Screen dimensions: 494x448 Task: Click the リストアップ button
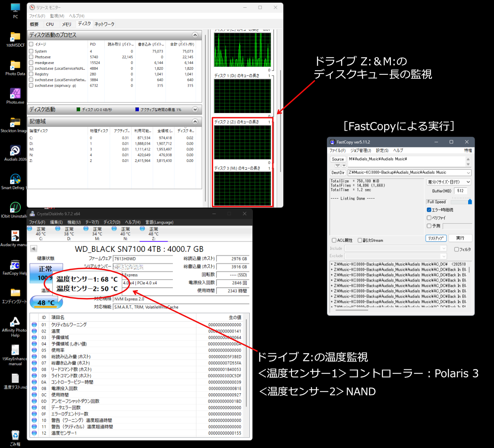pos(436,238)
